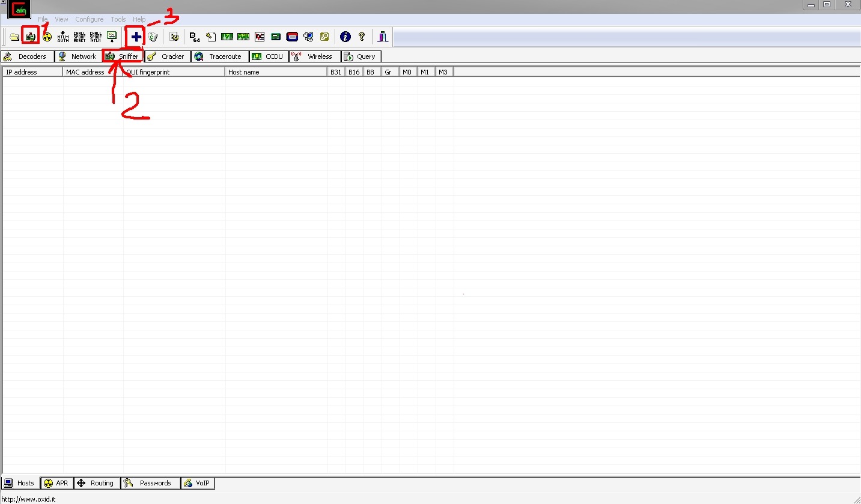
Task: Select the Sniffer tab
Action: pos(123,56)
